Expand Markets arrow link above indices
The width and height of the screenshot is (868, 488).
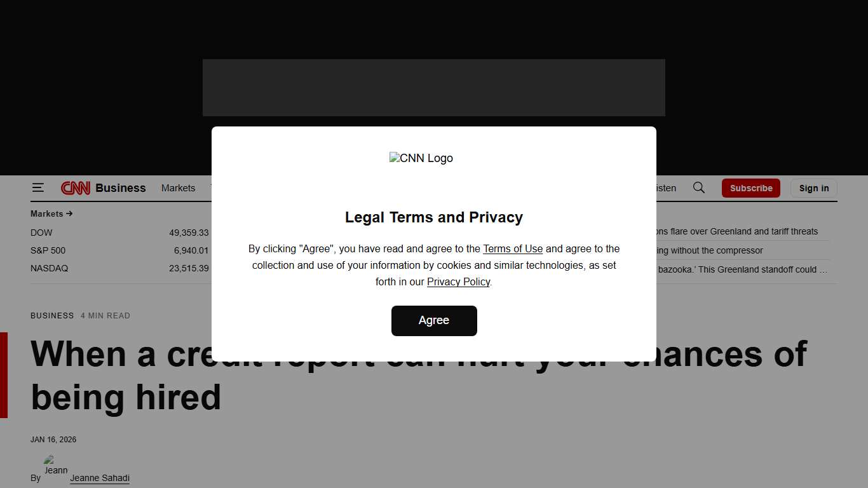coord(51,213)
